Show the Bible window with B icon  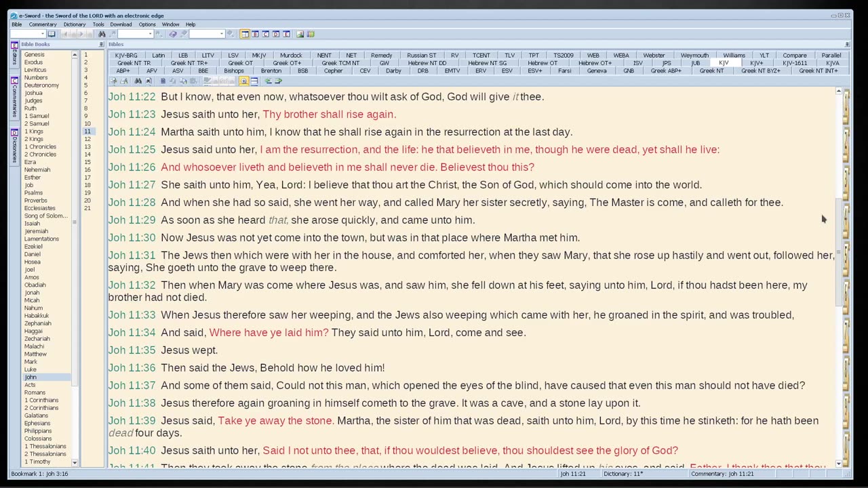tap(255, 34)
